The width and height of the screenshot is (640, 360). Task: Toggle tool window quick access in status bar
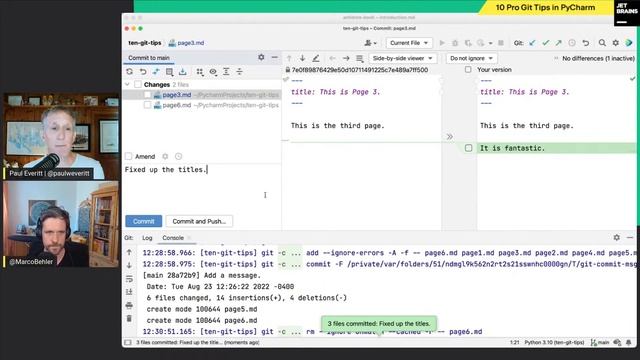coord(128,342)
